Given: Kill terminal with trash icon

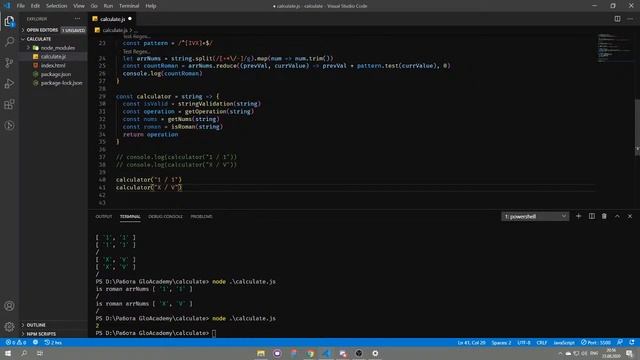Looking at the screenshot, I should click(x=604, y=216).
